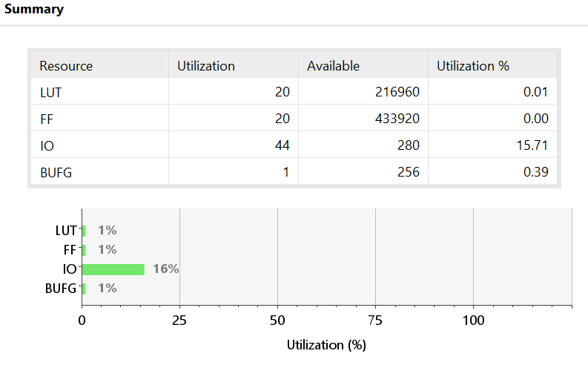Click FF available value 433920
This screenshot has height=365, width=588.
[397, 119]
